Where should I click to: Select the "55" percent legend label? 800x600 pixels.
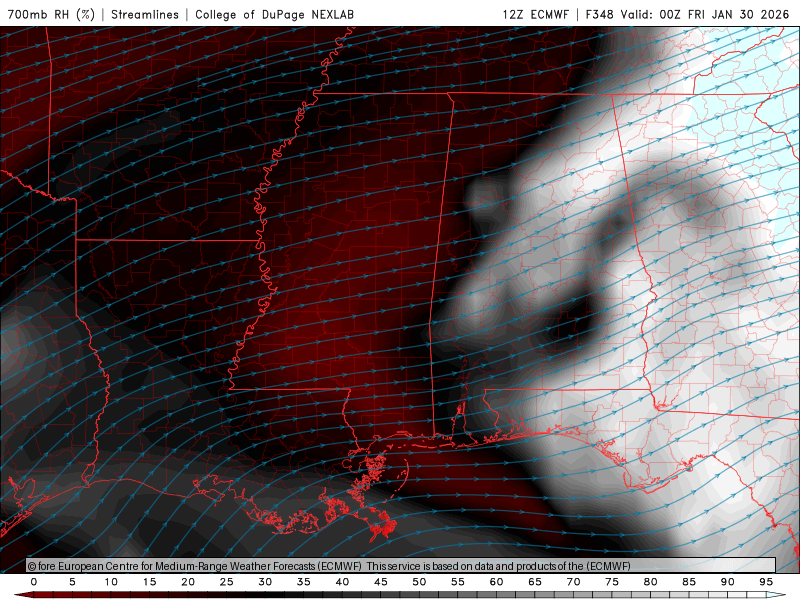pyautogui.click(x=458, y=582)
